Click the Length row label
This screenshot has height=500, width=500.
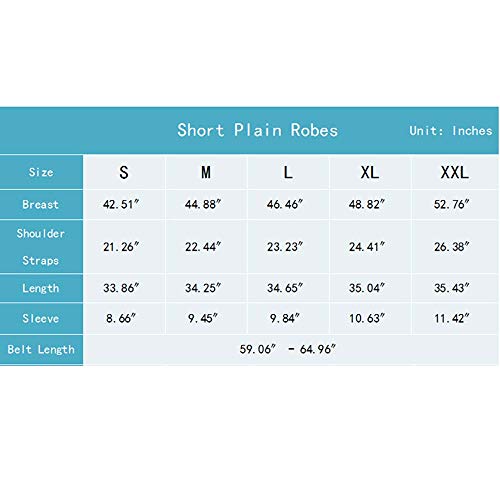[x=41, y=288]
